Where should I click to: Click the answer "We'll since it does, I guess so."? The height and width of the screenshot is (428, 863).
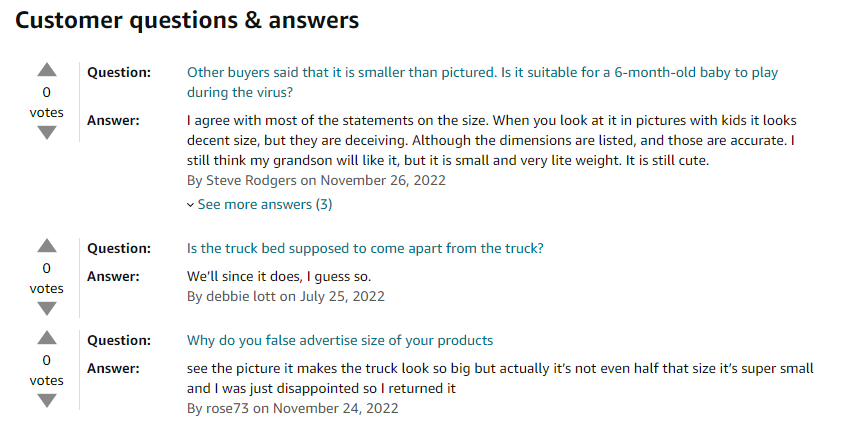(x=285, y=276)
